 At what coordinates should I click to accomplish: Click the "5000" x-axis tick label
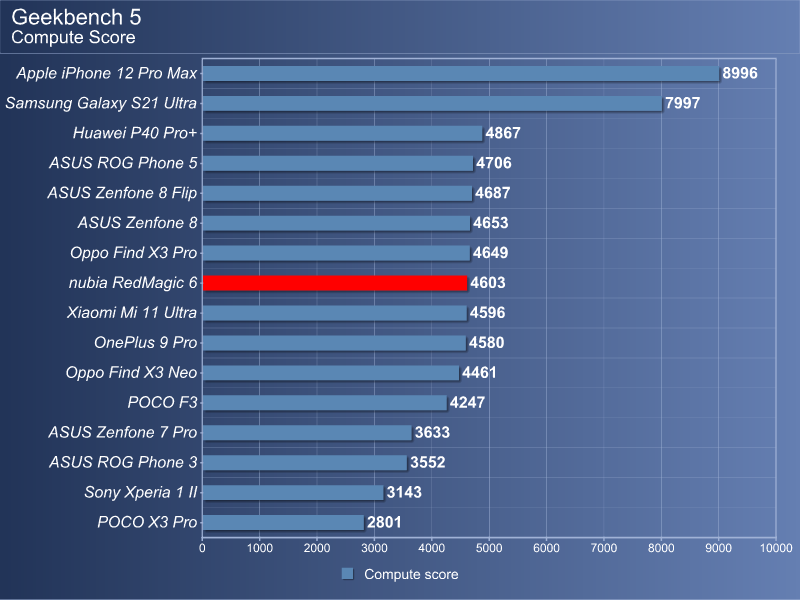489,548
